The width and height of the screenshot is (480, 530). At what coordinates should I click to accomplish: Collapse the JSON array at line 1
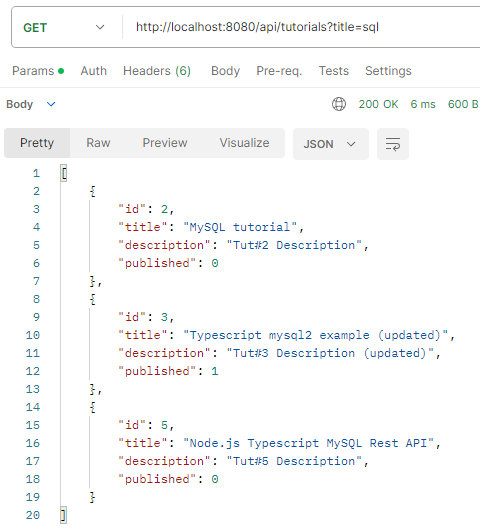[64, 173]
